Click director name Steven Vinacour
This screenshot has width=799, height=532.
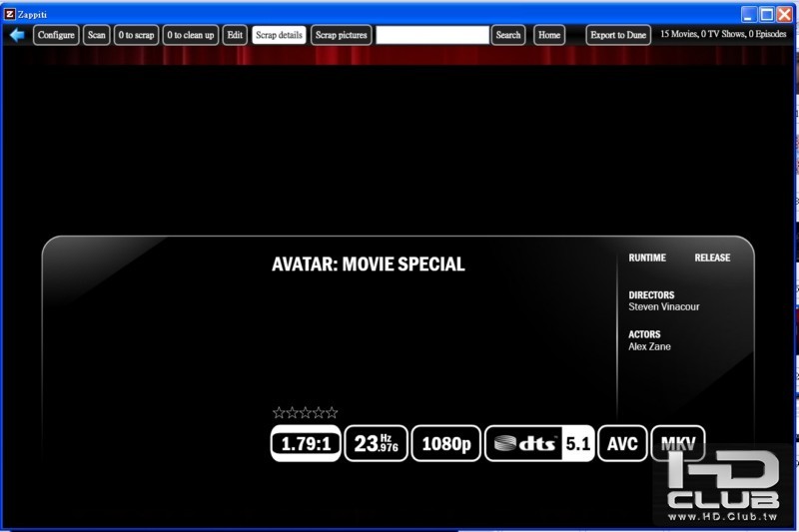(x=663, y=307)
